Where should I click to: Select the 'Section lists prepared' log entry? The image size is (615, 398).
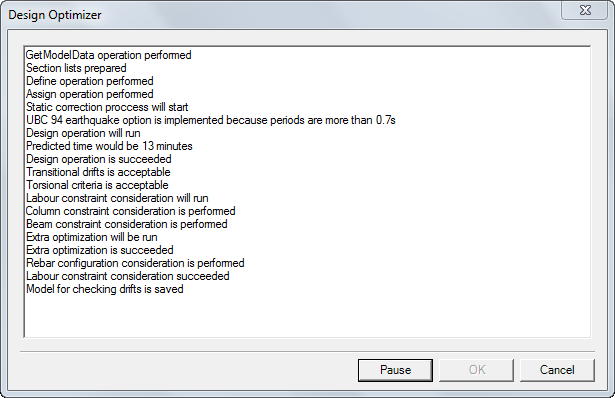[x=76, y=68]
